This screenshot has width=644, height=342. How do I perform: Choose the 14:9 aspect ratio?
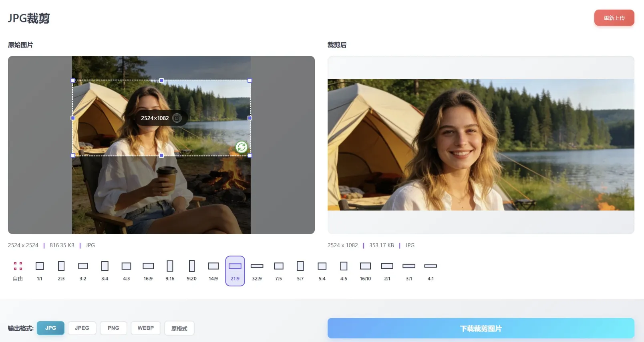pyautogui.click(x=213, y=271)
